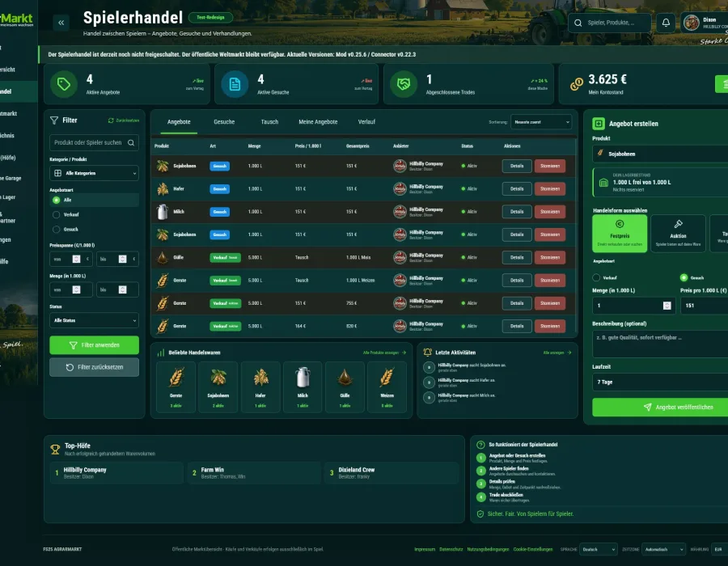Click the Zurücksetzen refresh icon in the Filter header

click(111, 120)
